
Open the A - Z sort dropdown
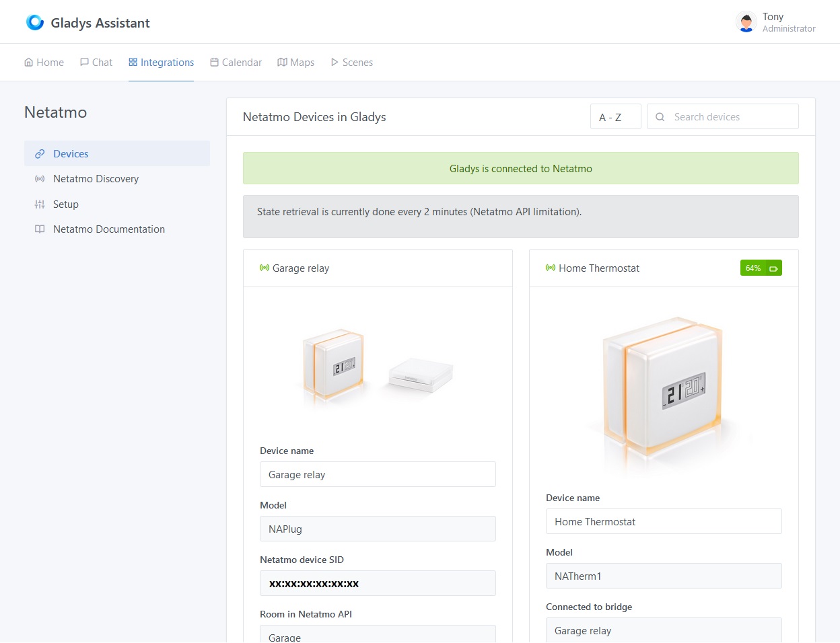click(x=615, y=116)
